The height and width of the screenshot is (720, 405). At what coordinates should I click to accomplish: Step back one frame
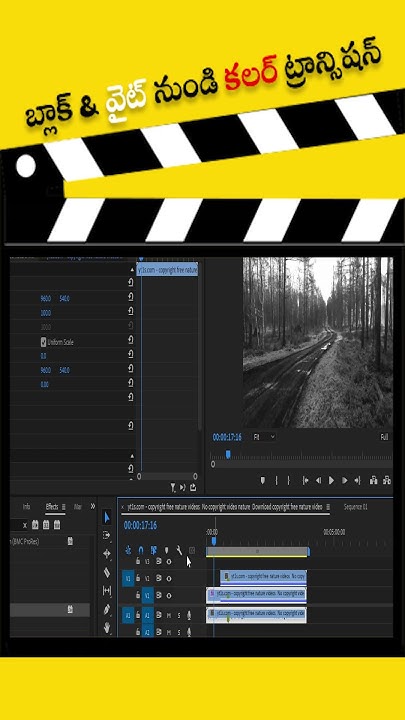(318, 480)
